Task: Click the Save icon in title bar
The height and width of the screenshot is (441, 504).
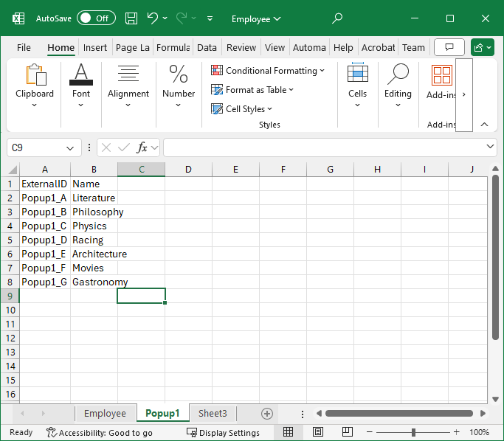Action: [131, 18]
